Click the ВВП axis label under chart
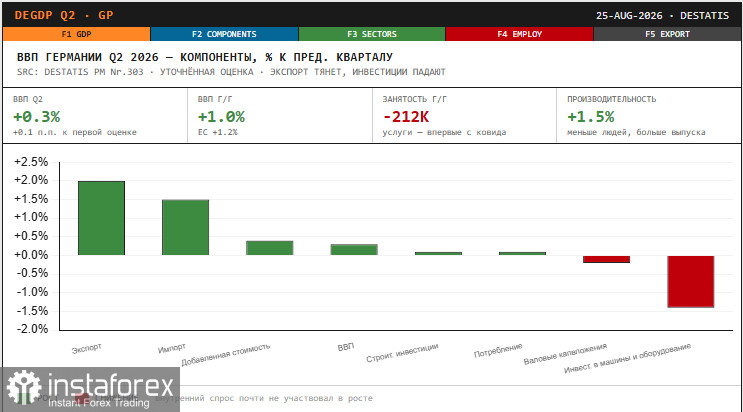743x412 pixels. tap(346, 347)
